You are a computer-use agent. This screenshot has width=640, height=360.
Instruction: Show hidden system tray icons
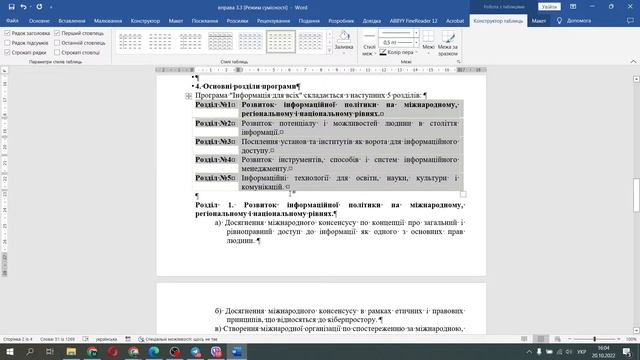pyautogui.click(x=529, y=351)
